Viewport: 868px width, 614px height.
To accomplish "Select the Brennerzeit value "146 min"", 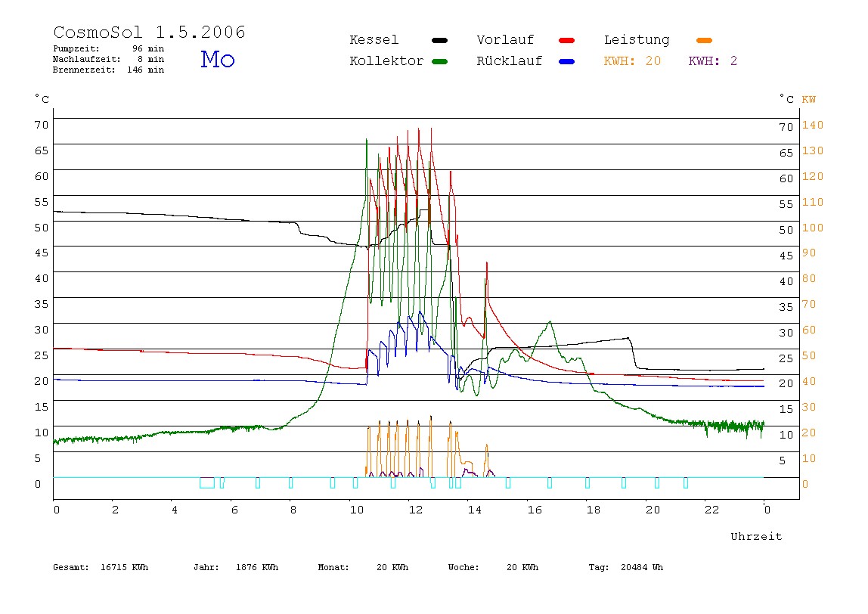I will coord(146,70).
